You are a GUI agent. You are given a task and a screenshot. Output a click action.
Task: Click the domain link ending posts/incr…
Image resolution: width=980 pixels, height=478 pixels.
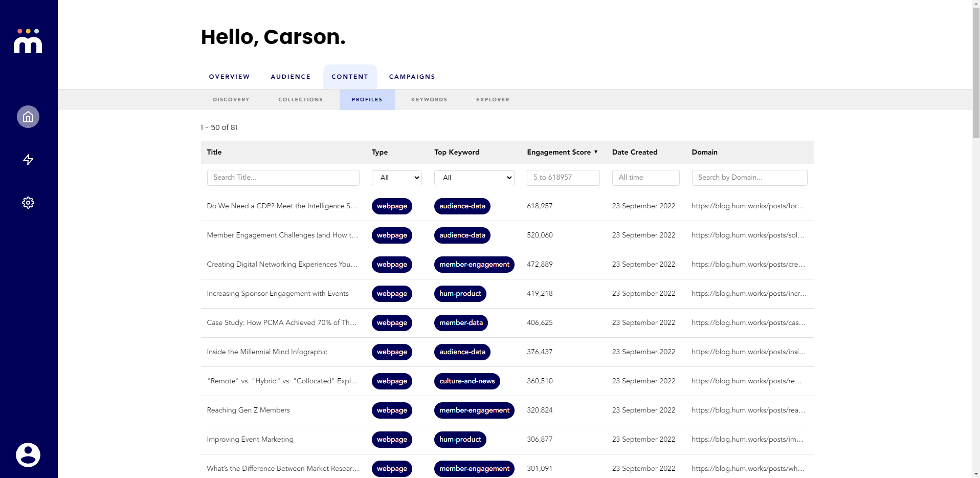pos(749,293)
